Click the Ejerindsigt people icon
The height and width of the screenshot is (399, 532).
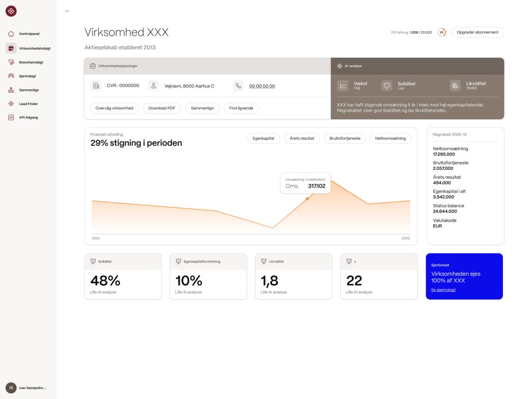(11, 76)
